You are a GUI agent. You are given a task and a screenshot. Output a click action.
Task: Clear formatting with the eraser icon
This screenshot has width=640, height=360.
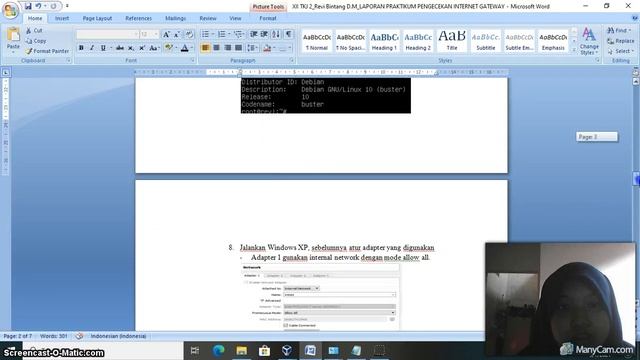[x=189, y=35]
